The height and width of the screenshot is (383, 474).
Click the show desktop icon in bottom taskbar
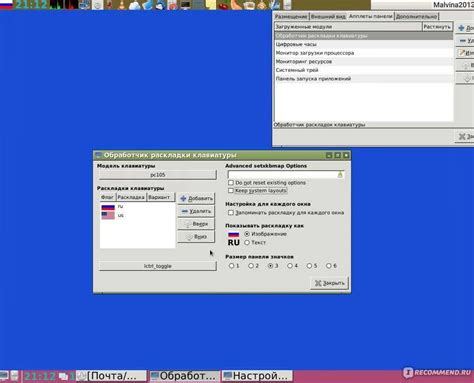click(4, 376)
